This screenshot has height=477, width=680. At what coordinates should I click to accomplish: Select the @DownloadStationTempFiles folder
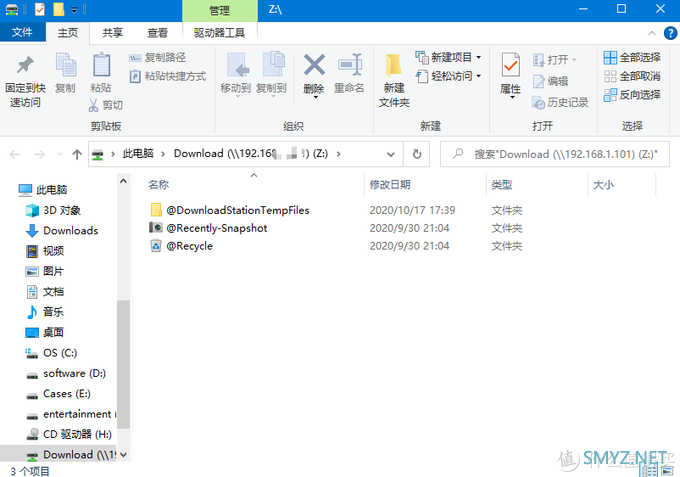click(x=238, y=210)
